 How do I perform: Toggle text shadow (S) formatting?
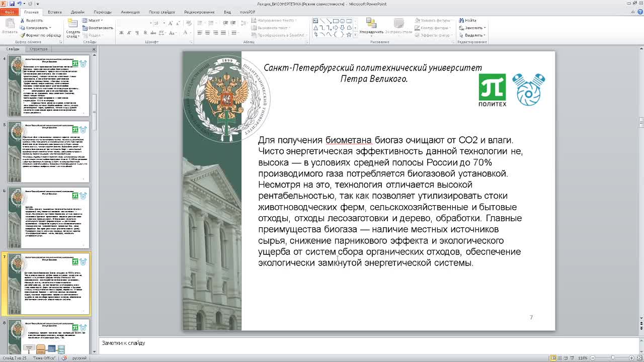pos(145,33)
